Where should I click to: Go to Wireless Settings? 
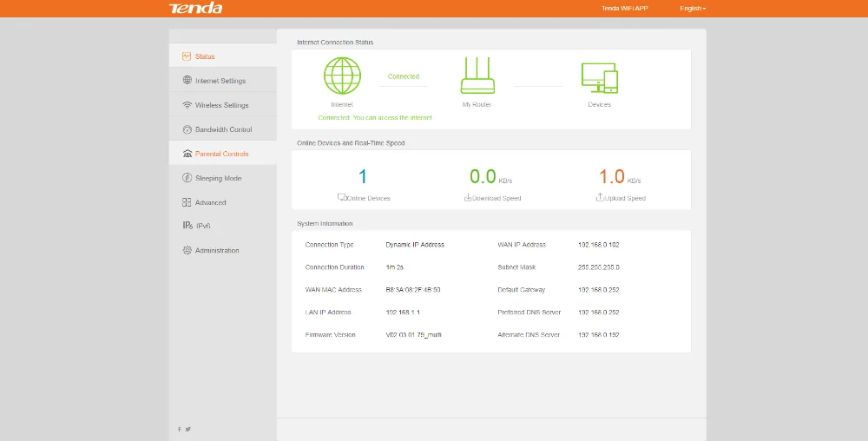[221, 105]
